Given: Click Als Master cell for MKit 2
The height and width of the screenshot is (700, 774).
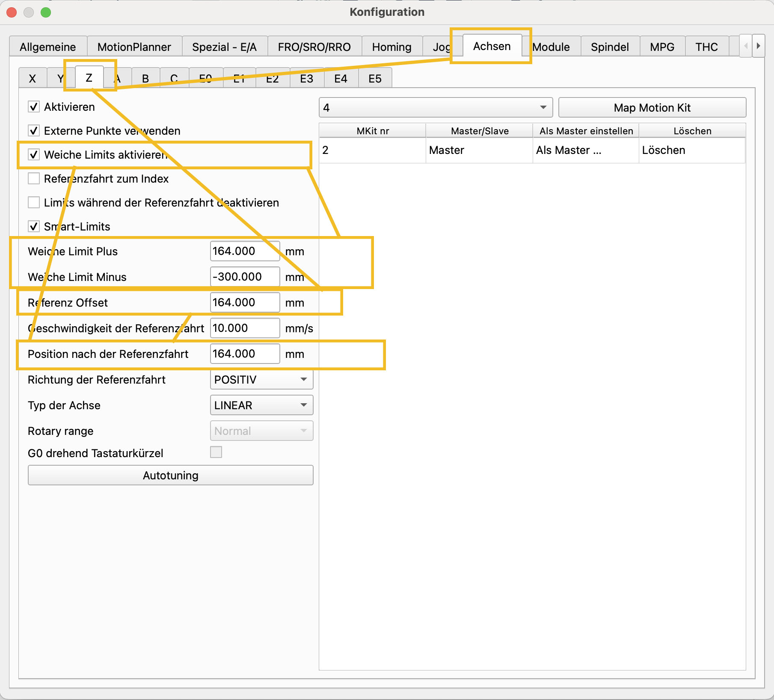Looking at the screenshot, I should pos(569,151).
